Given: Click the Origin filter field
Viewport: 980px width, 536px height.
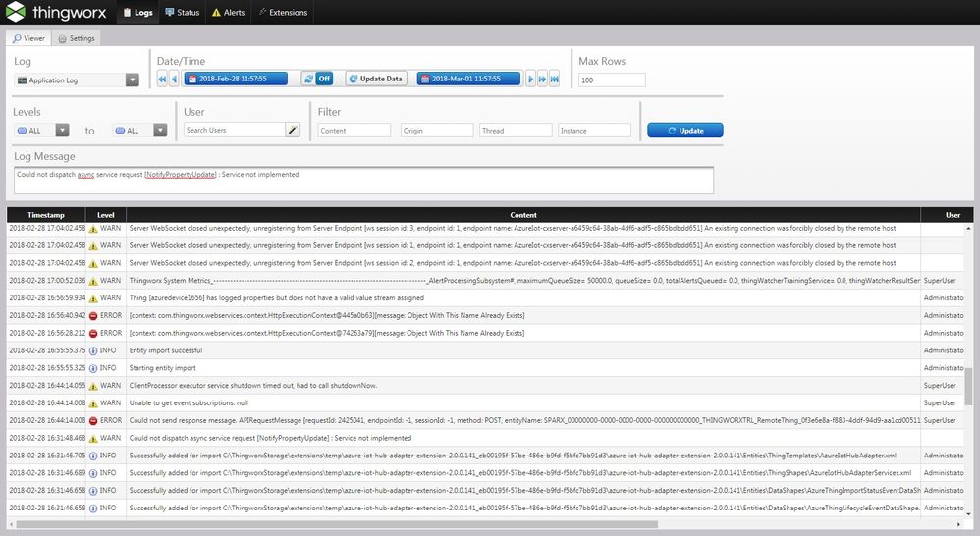Looking at the screenshot, I should point(437,131).
